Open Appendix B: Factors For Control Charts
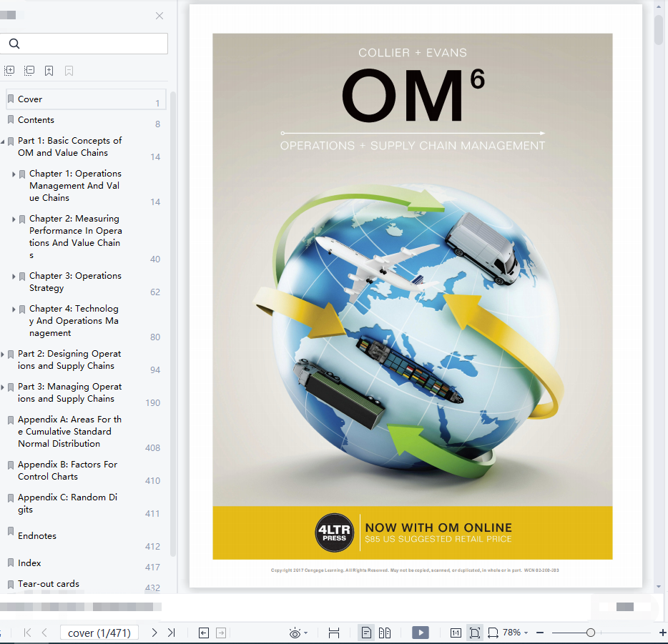 (68, 470)
